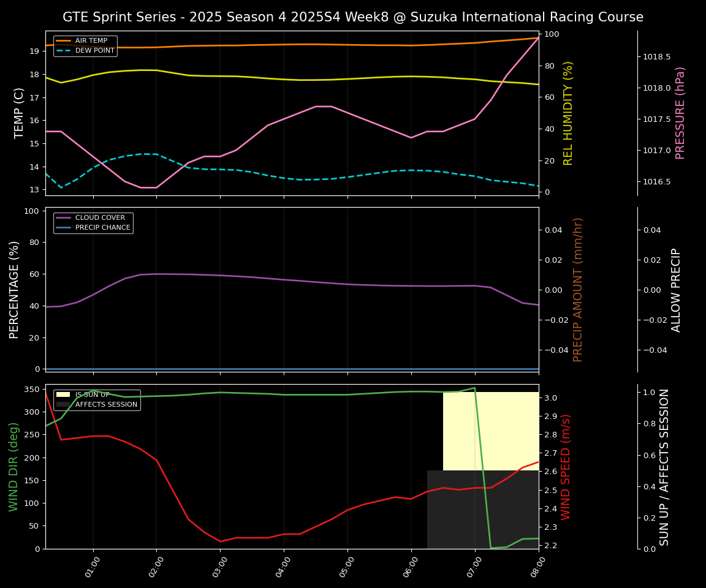Click the AIR TEMP legend line marker

click(x=64, y=41)
